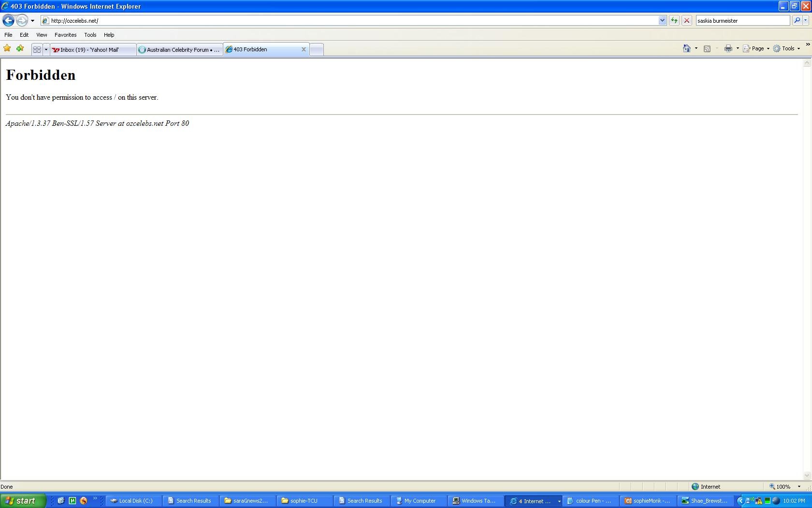
Task: Expand the zoom level dropdown arrow
Action: pyautogui.click(x=799, y=487)
